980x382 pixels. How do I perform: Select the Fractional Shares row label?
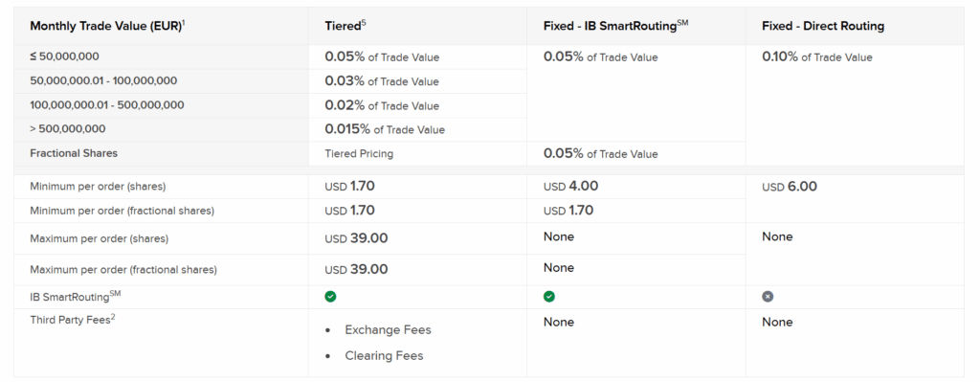(74, 153)
